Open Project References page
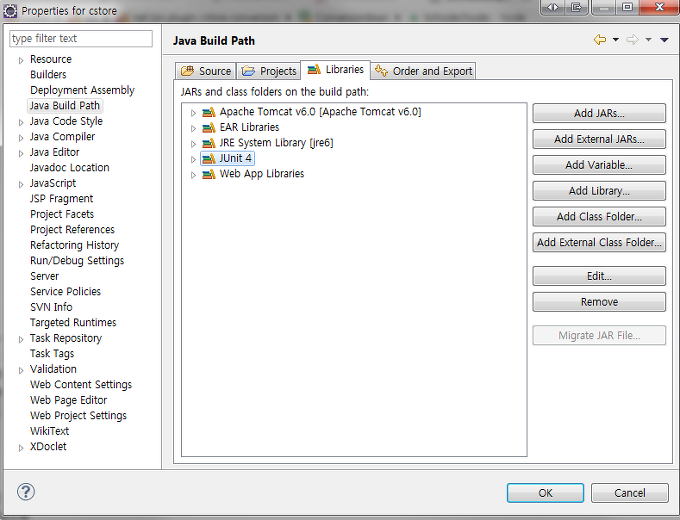This screenshot has height=520, width=680. (x=72, y=229)
